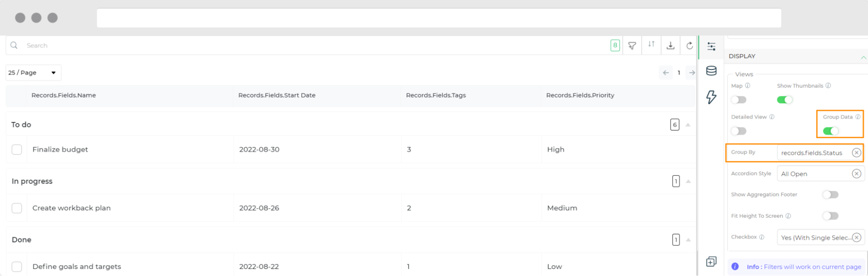Collapse the To do group

[688, 125]
